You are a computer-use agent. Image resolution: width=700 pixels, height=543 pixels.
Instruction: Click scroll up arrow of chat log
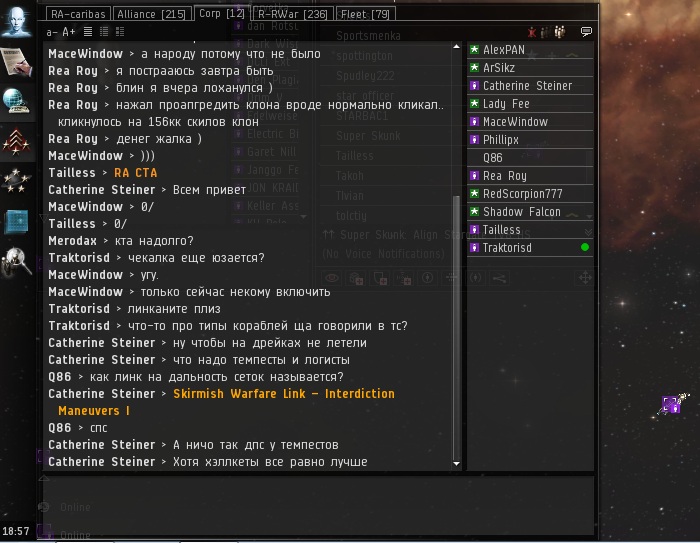(456, 46)
